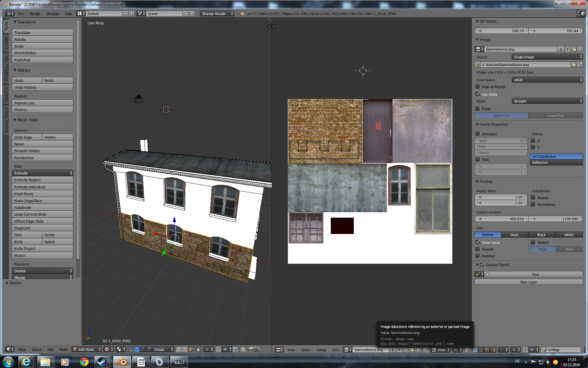Enable Repeat coordinates checkbox
Screen dimensions: 588x368
[x=533, y=197]
